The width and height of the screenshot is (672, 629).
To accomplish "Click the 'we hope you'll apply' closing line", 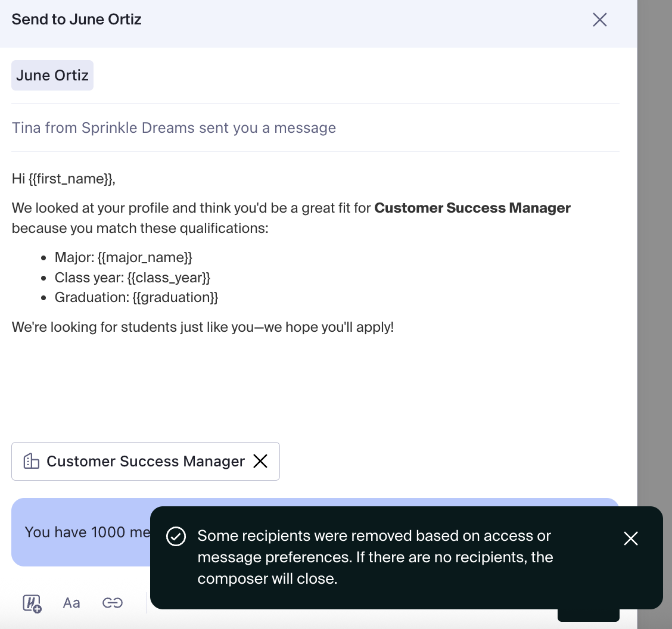I will tap(203, 327).
